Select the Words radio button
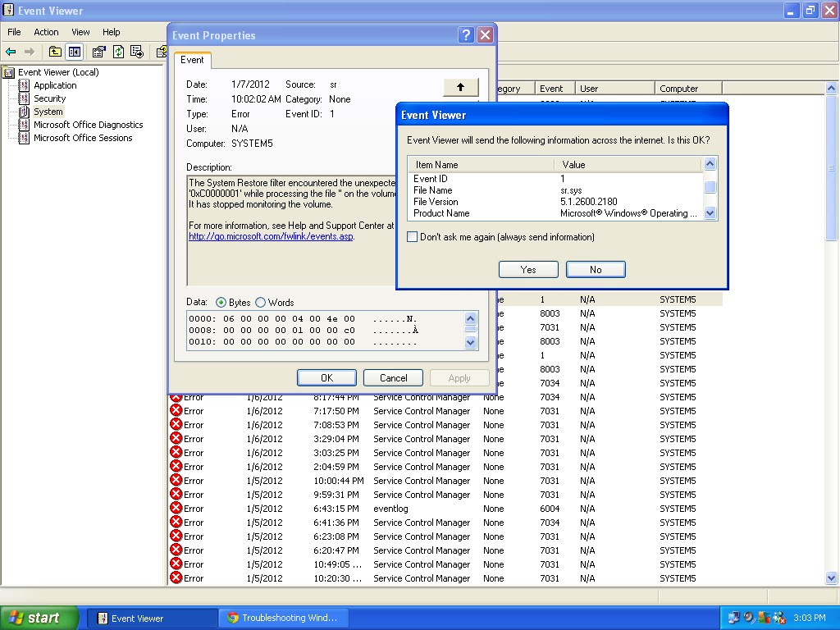The image size is (840, 630). [260, 303]
